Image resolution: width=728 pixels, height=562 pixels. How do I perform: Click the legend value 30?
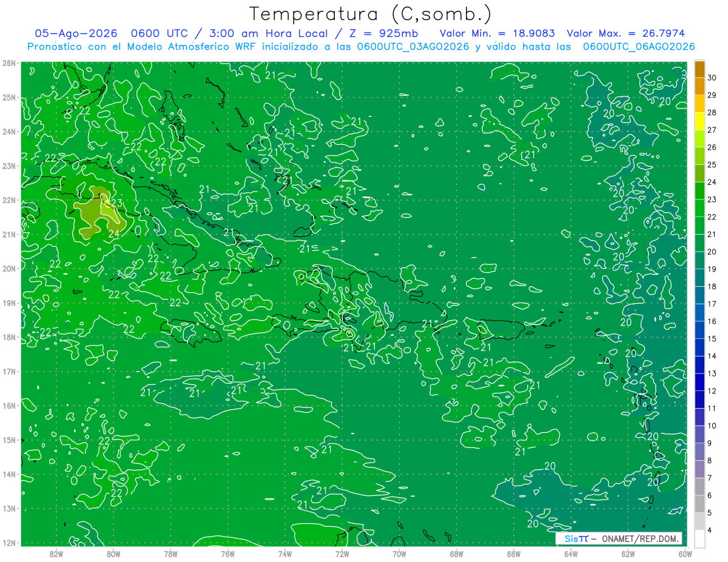[712, 78]
